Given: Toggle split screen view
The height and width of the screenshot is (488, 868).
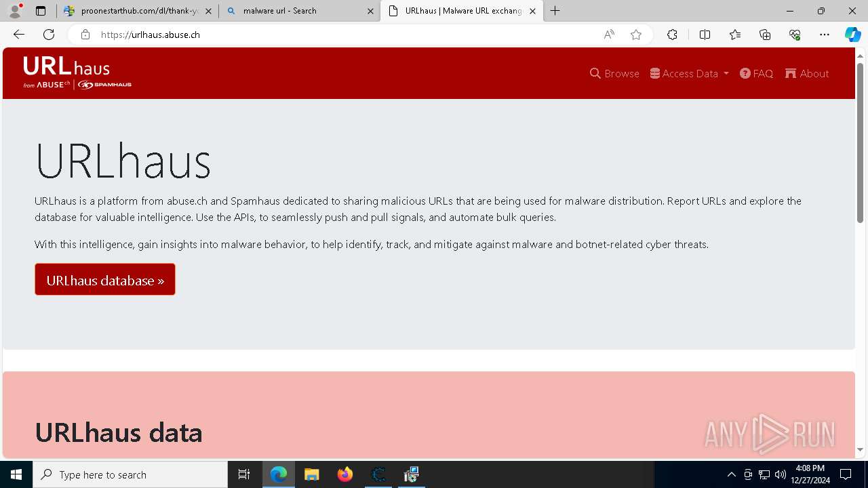Looking at the screenshot, I should tap(705, 35).
